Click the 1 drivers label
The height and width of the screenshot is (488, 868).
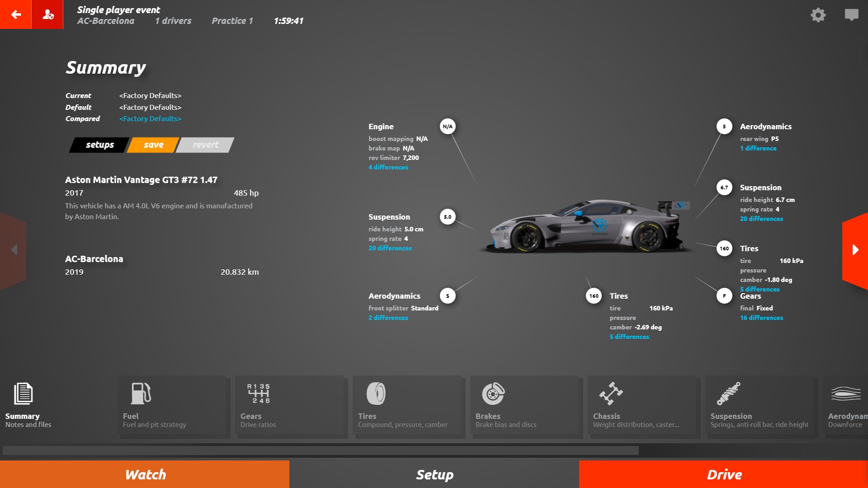point(173,21)
